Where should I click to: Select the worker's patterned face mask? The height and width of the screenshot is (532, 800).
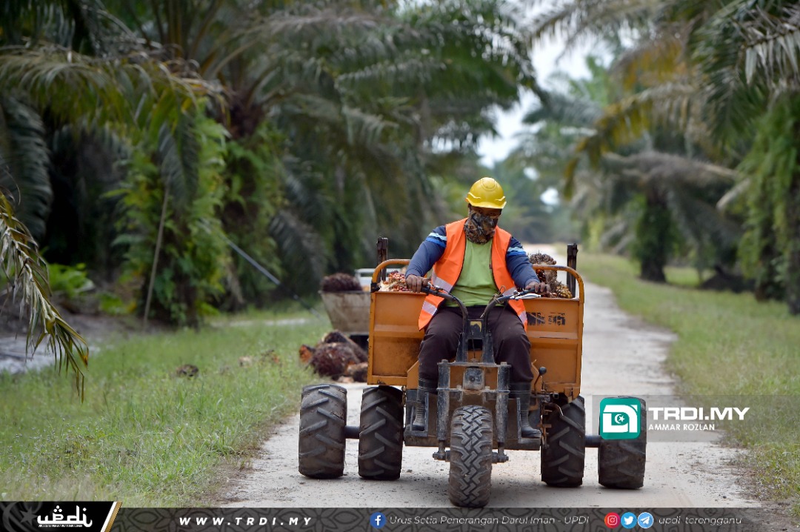[x=481, y=227]
